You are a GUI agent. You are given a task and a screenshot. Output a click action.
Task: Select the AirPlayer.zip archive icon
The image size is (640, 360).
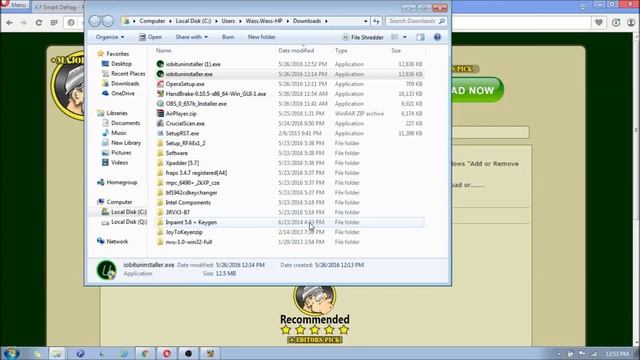160,113
